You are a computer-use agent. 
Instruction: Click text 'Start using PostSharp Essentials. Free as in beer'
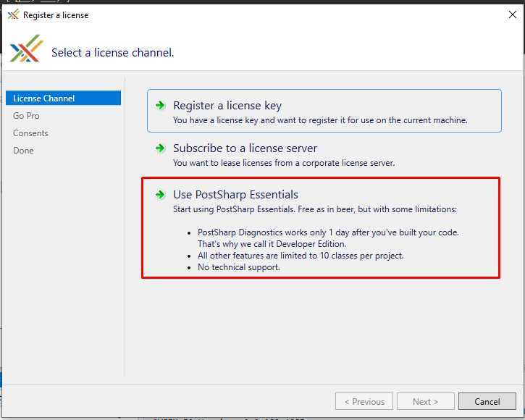click(x=264, y=209)
